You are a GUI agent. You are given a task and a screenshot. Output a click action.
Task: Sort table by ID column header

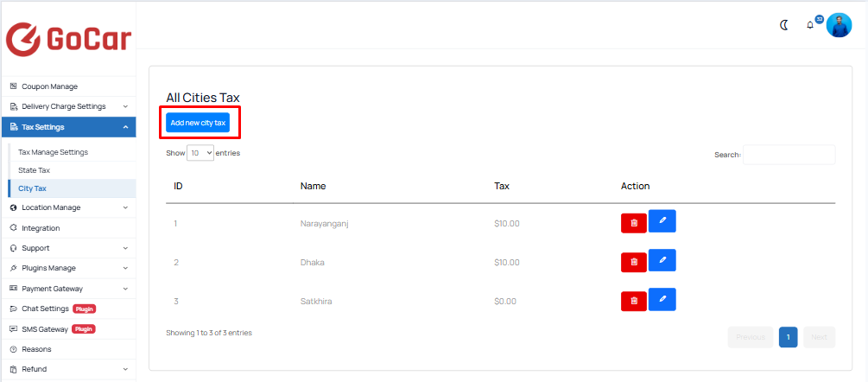[178, 186]
